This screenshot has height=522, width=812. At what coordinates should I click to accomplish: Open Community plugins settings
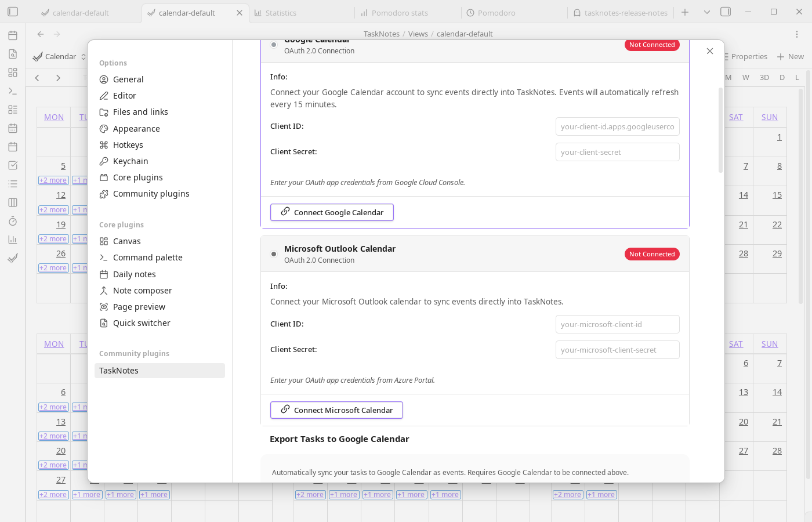point(159,194)
